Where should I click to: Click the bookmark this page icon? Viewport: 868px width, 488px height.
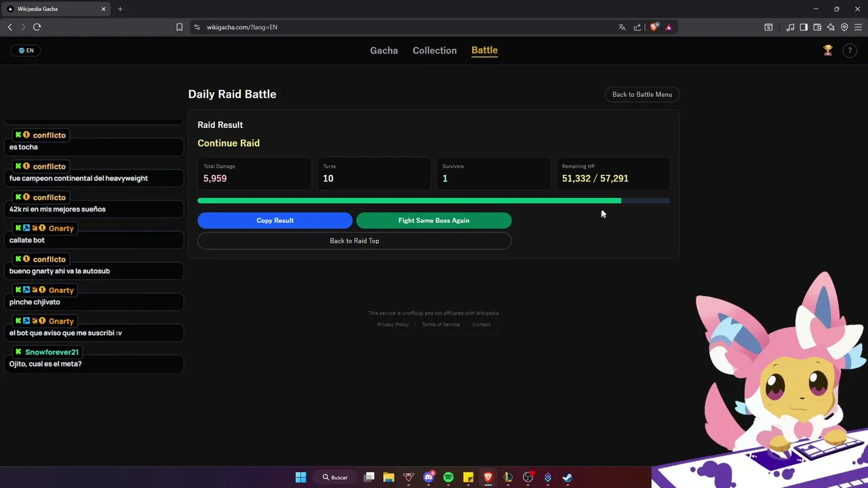point(179,27)
